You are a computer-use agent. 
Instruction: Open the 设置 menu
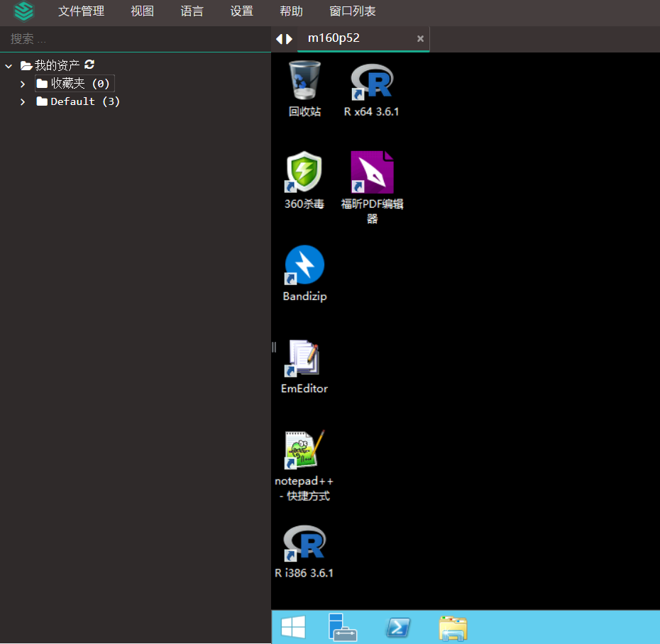pyautogui.click(x=241, y=11)
